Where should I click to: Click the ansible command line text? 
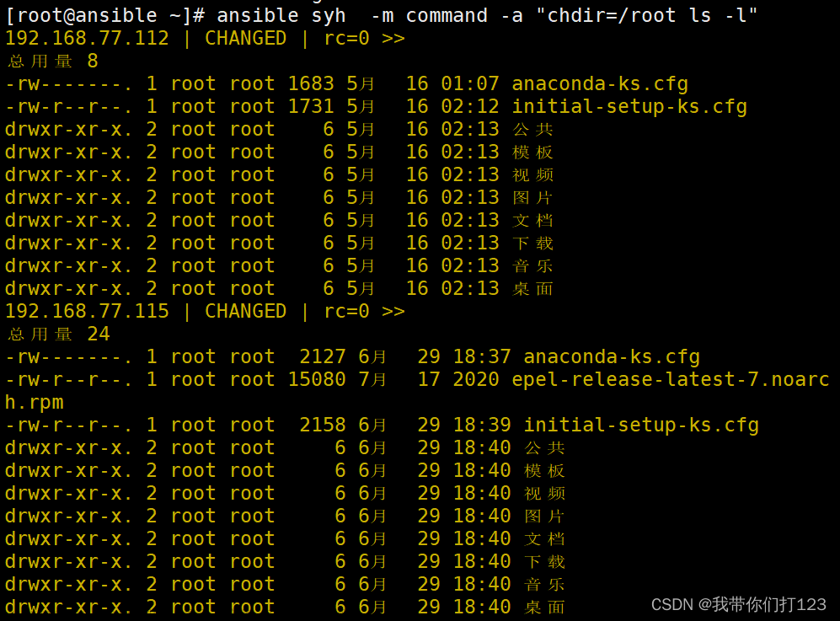coord(382,15)
